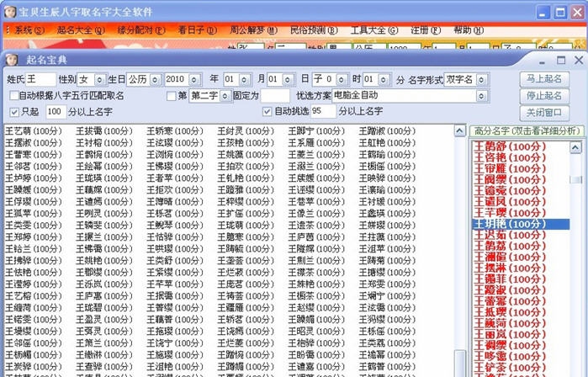Click the high-score list scroll up arrow
The width and height of the screenshot is (588, 377).
tap(575, 146)
